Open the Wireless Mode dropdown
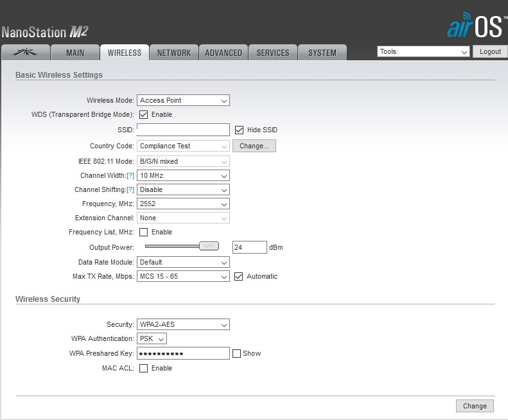This screenshot has width=508, height=420. pyautogui.click(x=183, y=101)
